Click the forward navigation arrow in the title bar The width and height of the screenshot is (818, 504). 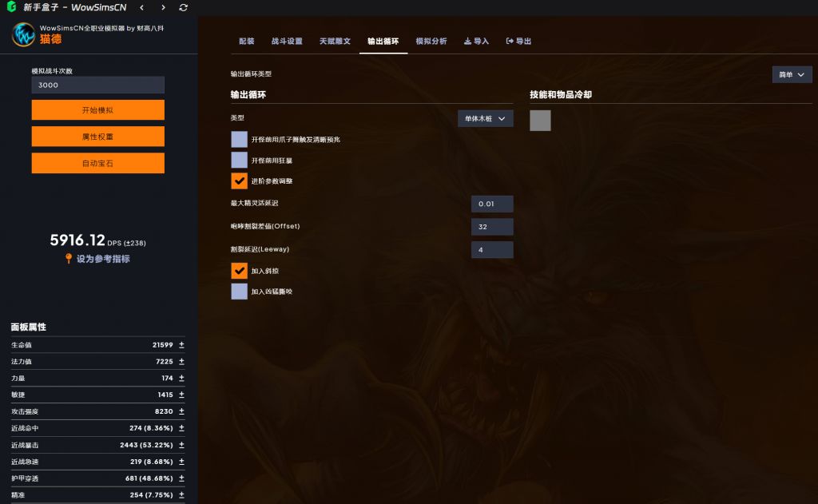(163, 7)
